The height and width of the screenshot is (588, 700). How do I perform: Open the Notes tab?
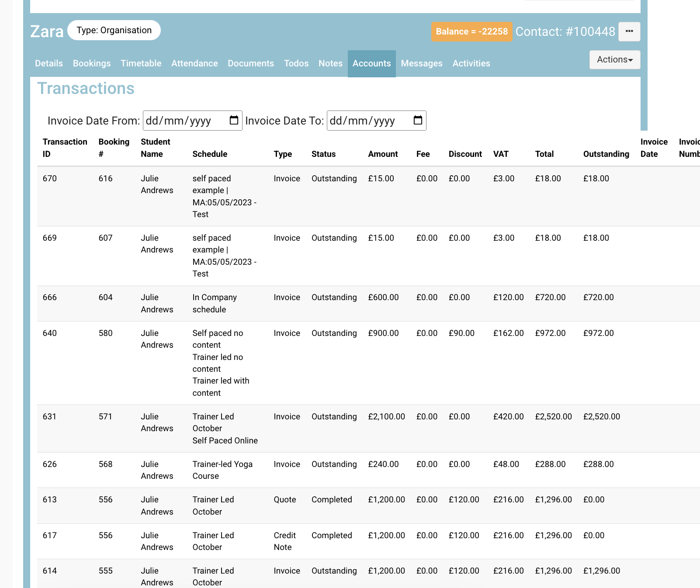330,63
